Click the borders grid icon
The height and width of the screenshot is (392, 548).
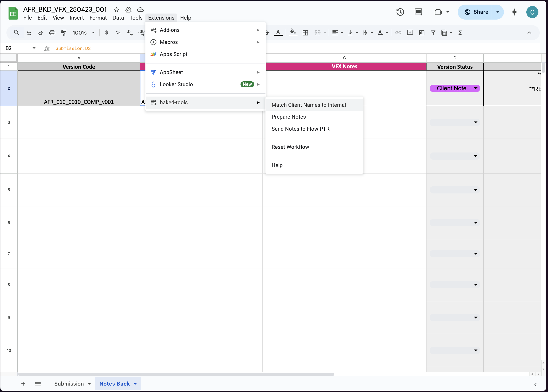(305, 33)
